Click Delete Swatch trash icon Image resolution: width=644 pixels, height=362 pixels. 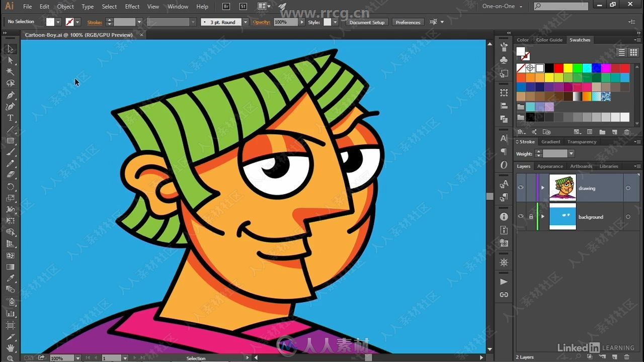(626, 132)
